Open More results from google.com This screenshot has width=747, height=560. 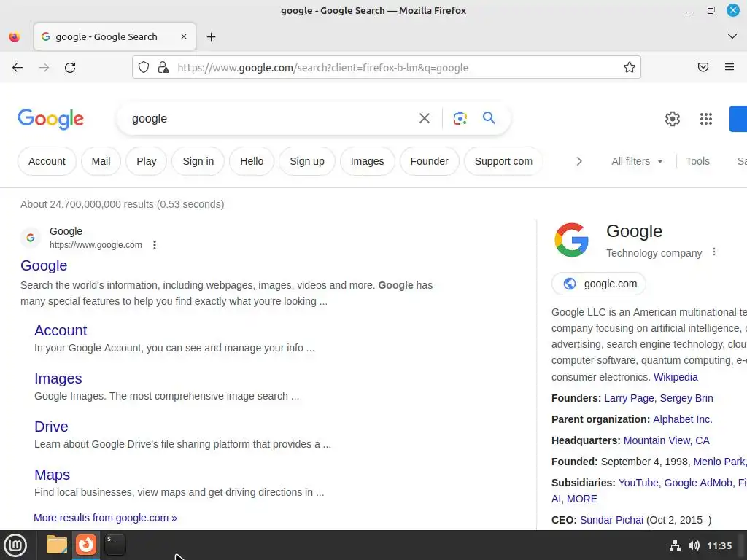coord(105,518)
